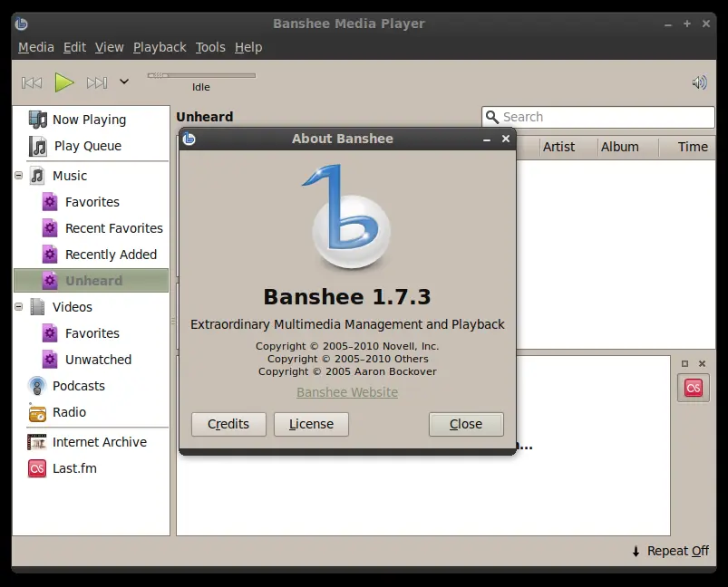The width and height of the screenshot is (728, 587).
Task: Start playback with the green Play button
Action: click(x=63, y=82)
